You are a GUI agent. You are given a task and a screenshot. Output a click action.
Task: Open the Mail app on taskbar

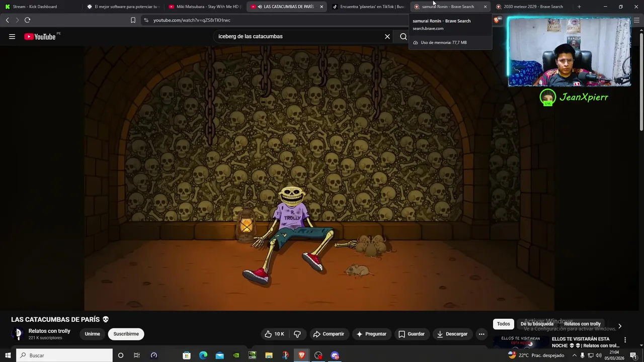[220, 355]
